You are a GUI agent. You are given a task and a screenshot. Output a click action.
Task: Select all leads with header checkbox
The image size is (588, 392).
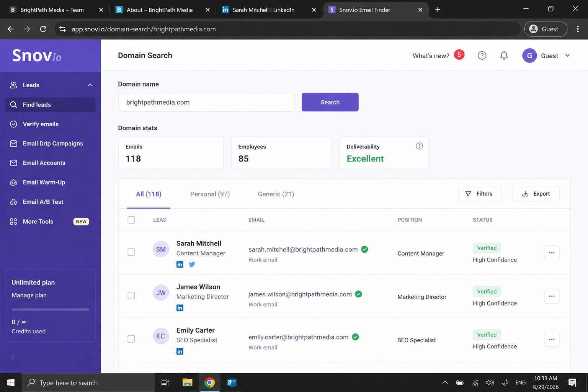(x=131, y=220)
